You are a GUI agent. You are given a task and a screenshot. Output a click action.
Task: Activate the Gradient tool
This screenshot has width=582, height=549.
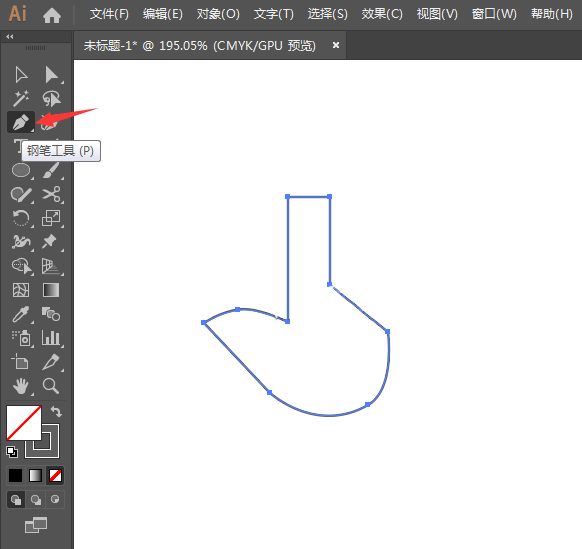point(51,290)
